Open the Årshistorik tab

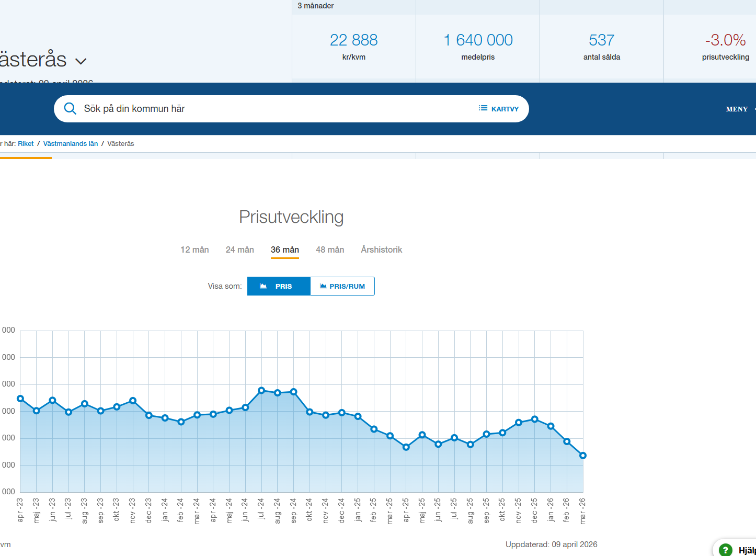pyautogui.click(x=381, y=249)
